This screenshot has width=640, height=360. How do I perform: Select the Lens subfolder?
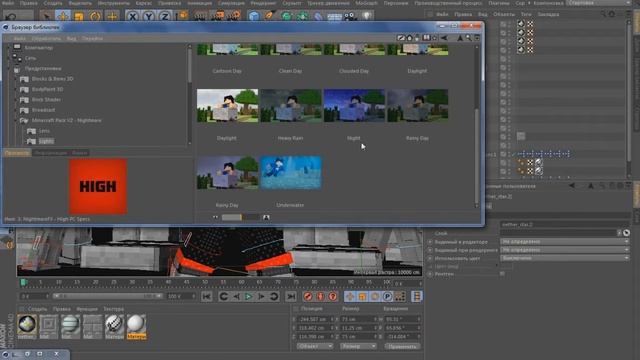point(44,131)
